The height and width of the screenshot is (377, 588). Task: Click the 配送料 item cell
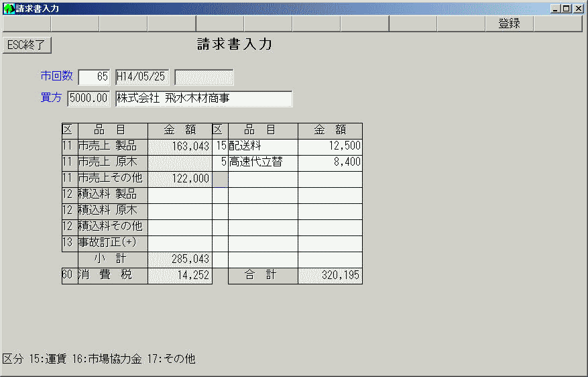tap(263, 147)
